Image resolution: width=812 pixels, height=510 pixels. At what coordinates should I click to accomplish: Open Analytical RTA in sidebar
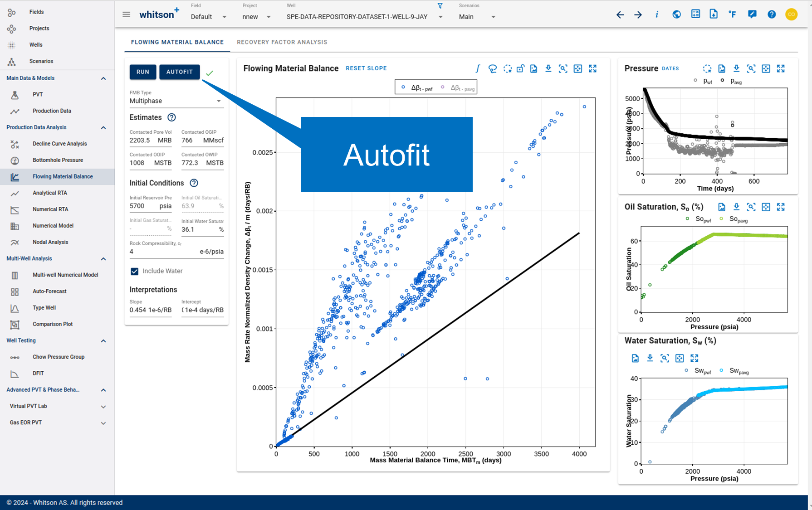57,193
